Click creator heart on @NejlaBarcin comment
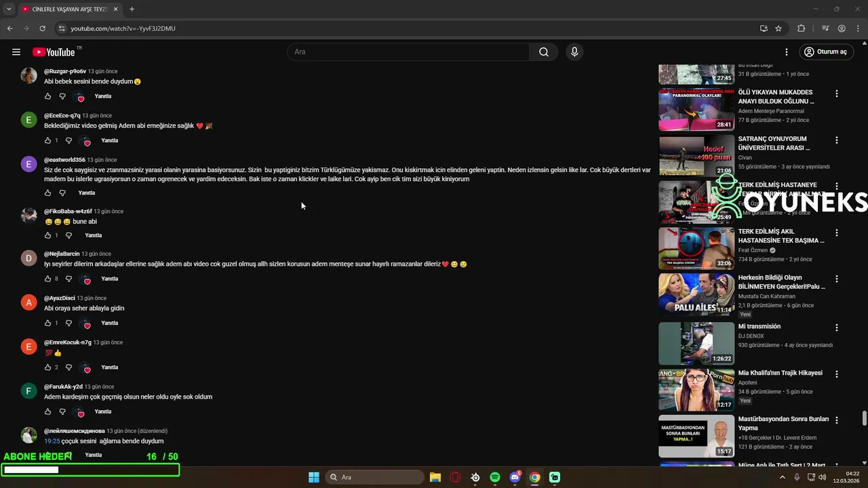This screenshot has height=488, width=868. click(85, 279)
